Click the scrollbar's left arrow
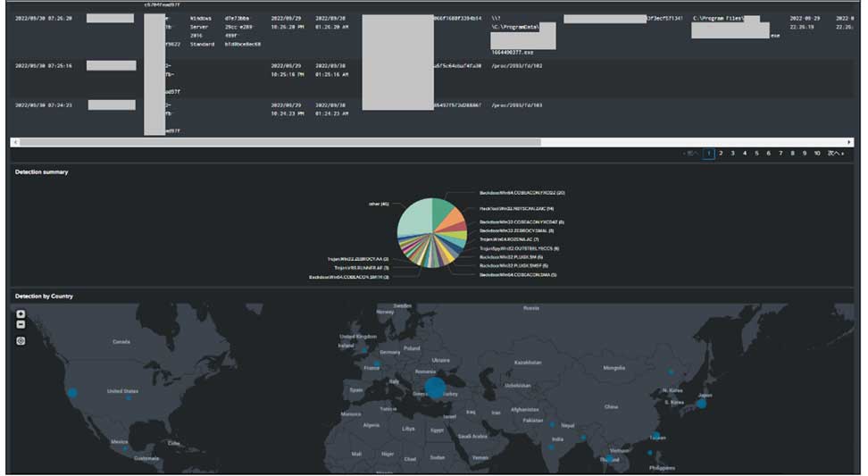The height and width of the screenshot is (476, 868). (x=14, y=142)
